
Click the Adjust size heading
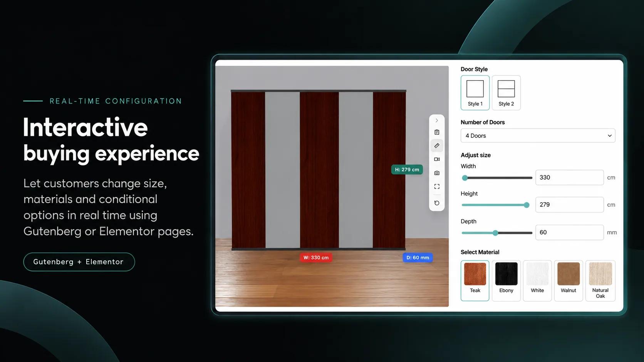[x=475, y=155]
